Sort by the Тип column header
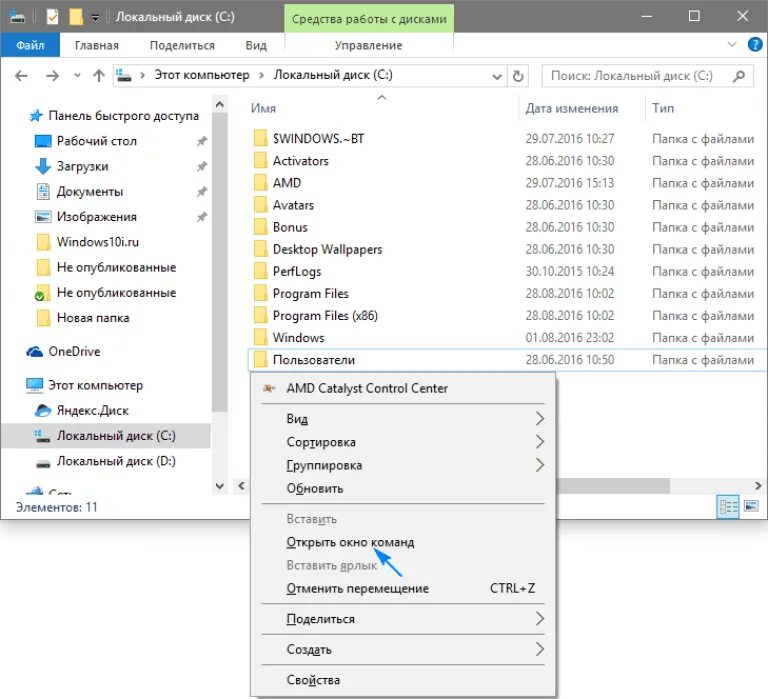This screenshot has height=699, width=768. point(663,108)
